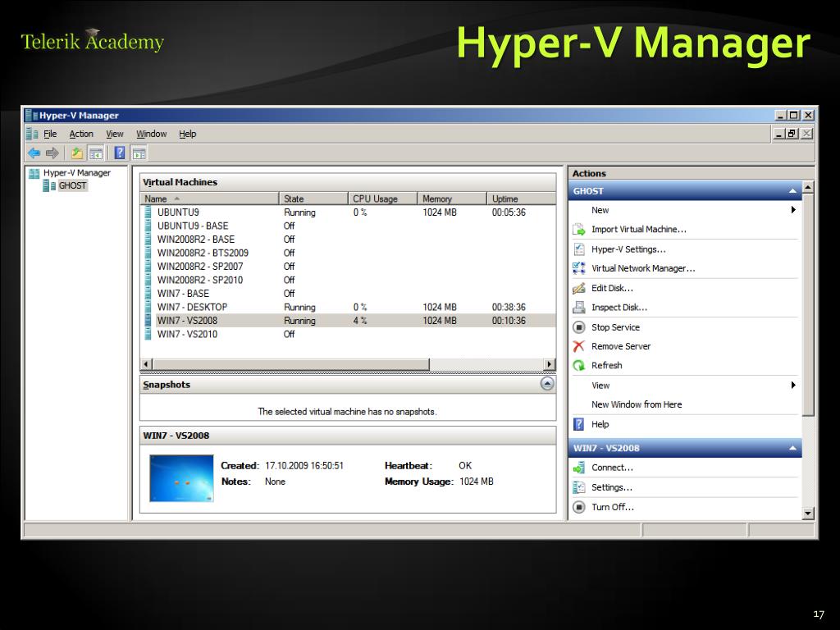Select the UBUNTU9 - BASE row
840x630 pixels.
click(348, 226)
